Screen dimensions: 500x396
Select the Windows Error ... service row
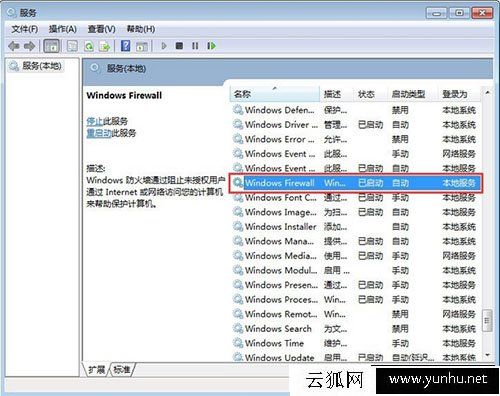tap(356, 139)
